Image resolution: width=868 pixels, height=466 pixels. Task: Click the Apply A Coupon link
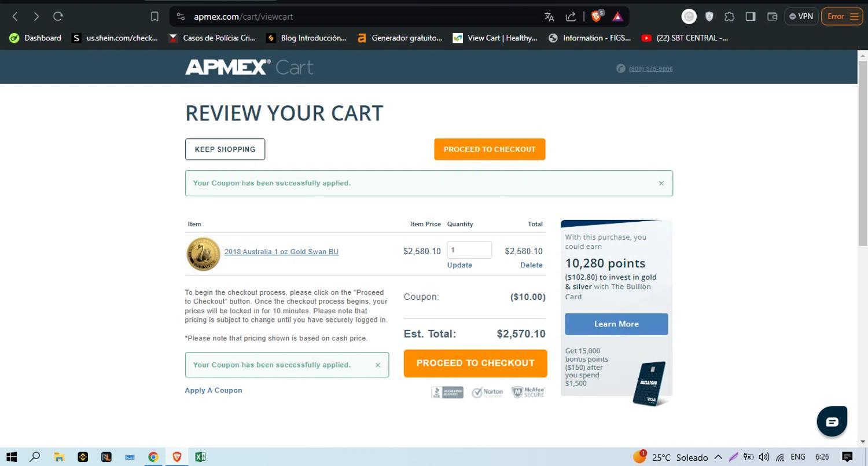point(214,390)
